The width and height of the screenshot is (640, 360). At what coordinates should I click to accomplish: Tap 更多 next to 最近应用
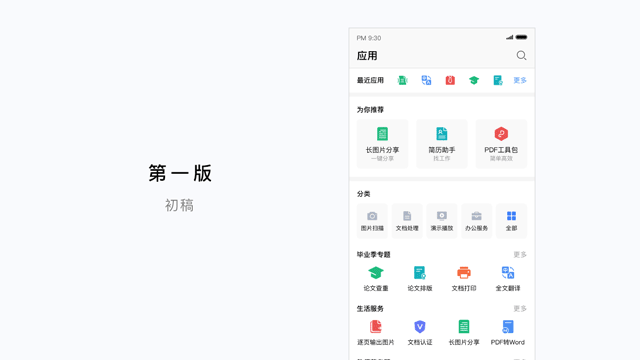click(x=520, y=80)
